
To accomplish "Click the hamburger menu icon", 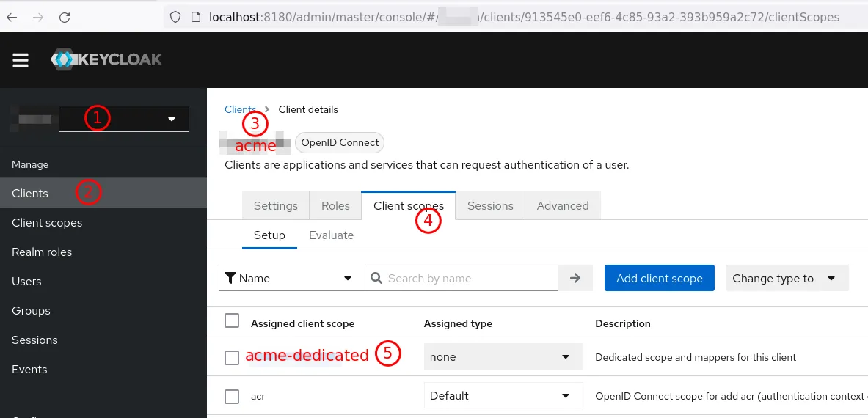I will coord(21,60).
